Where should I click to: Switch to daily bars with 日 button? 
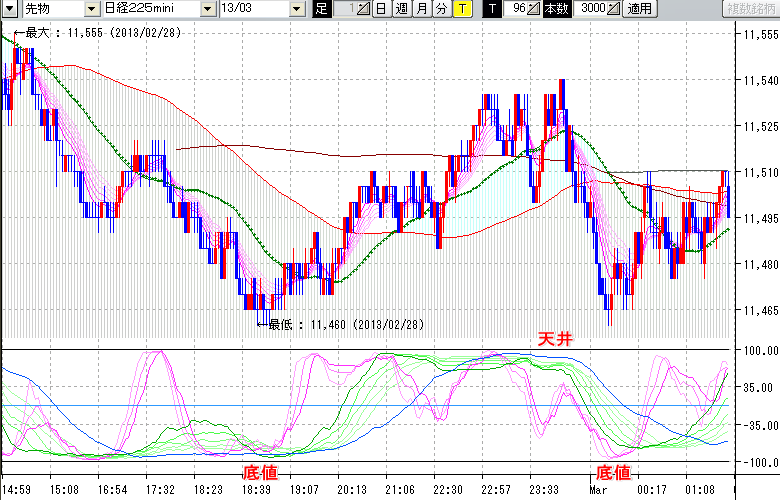tap(381, 9)
